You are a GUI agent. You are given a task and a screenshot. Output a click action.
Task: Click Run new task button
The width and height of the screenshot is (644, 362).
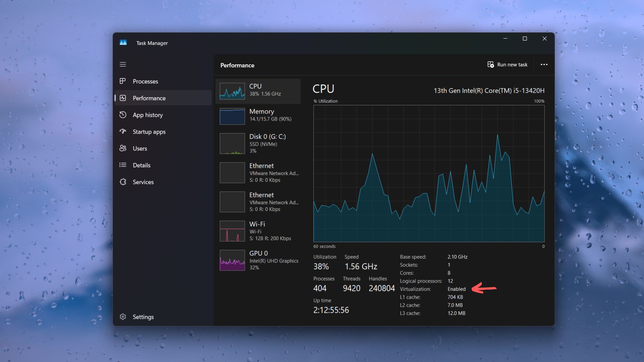pyautogui.click(x=507, y=64)
